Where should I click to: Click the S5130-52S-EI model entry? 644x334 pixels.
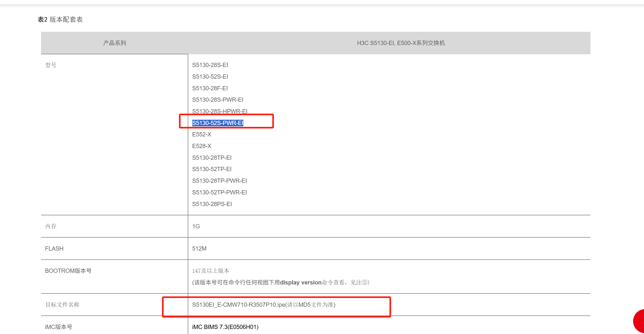coord(210,77)
